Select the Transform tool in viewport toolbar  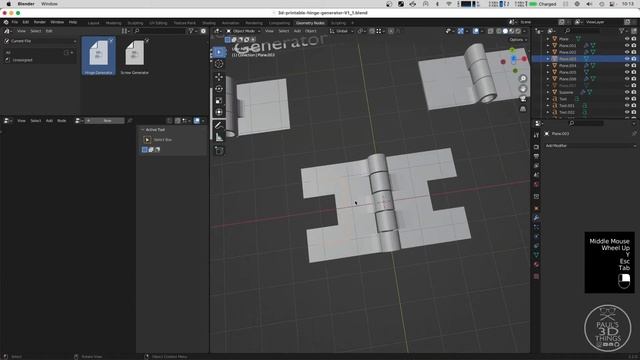219,112
